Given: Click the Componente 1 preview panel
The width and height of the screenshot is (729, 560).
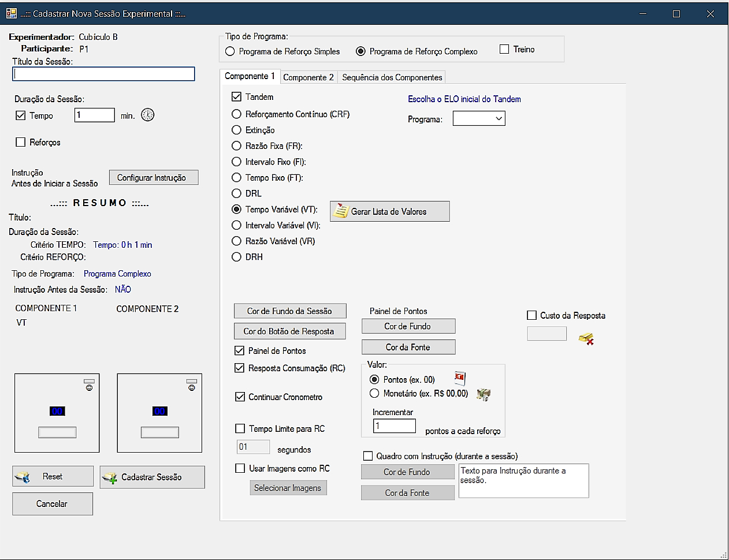Looking at the screenshot, I should pos(57,413).
